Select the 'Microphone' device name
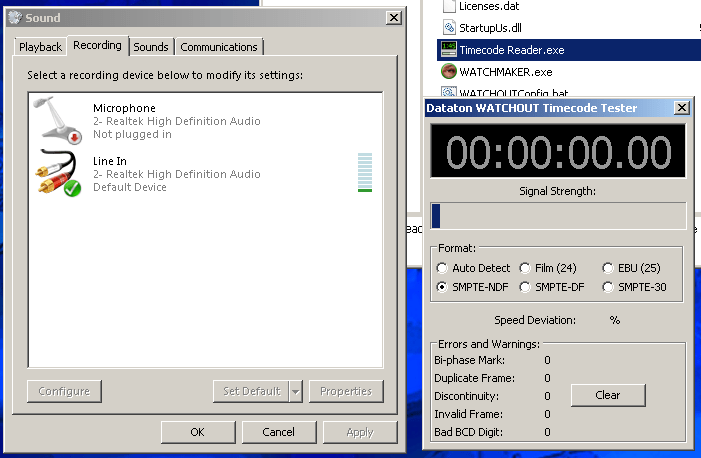This screenshot has height=458, width=701. pyautogui.click(x=124, y=108)
